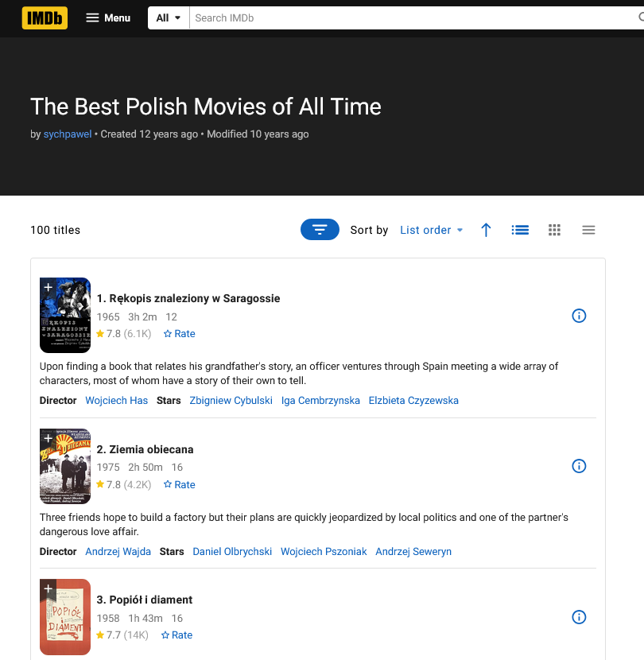Click the 7.8 (4.2K) rating text
Viewport: 644px width, 660px height.
(123, 484)
